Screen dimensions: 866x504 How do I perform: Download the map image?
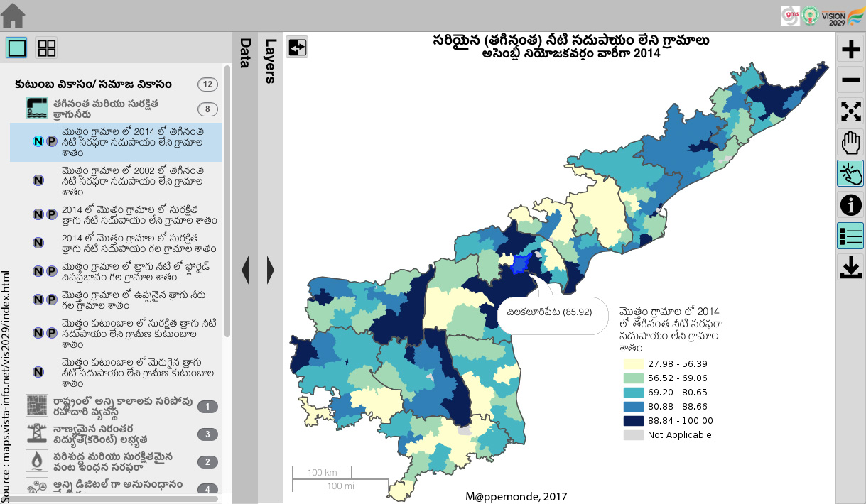tap(850, 267)
